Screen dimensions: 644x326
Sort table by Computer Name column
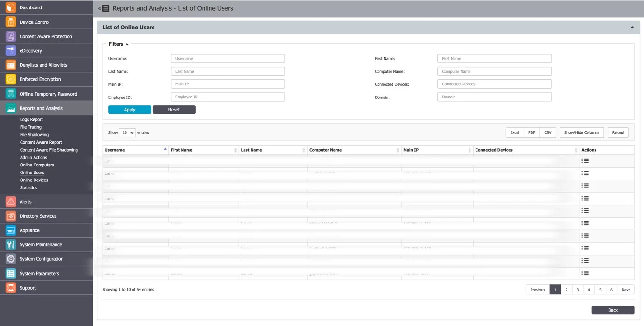(x=354, y=150)
